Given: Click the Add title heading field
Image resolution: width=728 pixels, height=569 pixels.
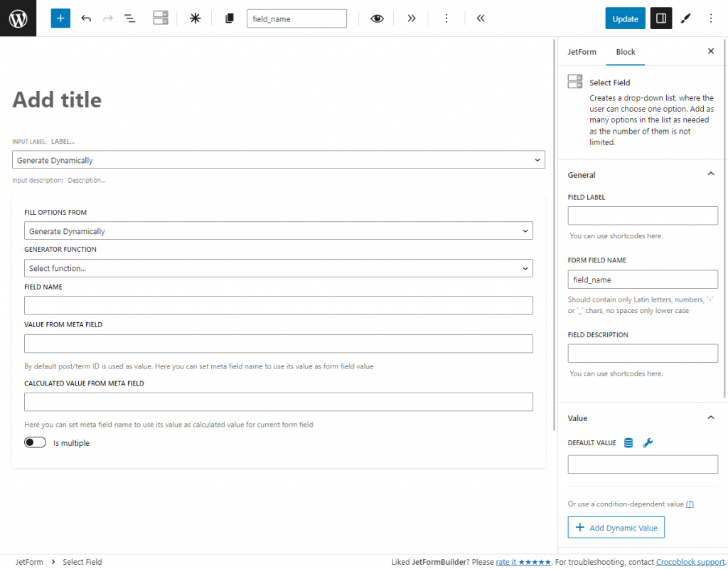Looking at the screenshot, I should point(57,100).
